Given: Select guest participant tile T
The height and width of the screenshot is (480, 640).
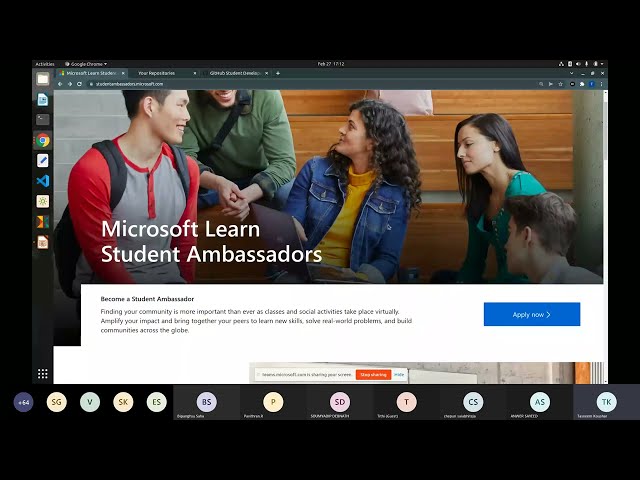Looking at the screenshot, I should [x=406, y=402].
